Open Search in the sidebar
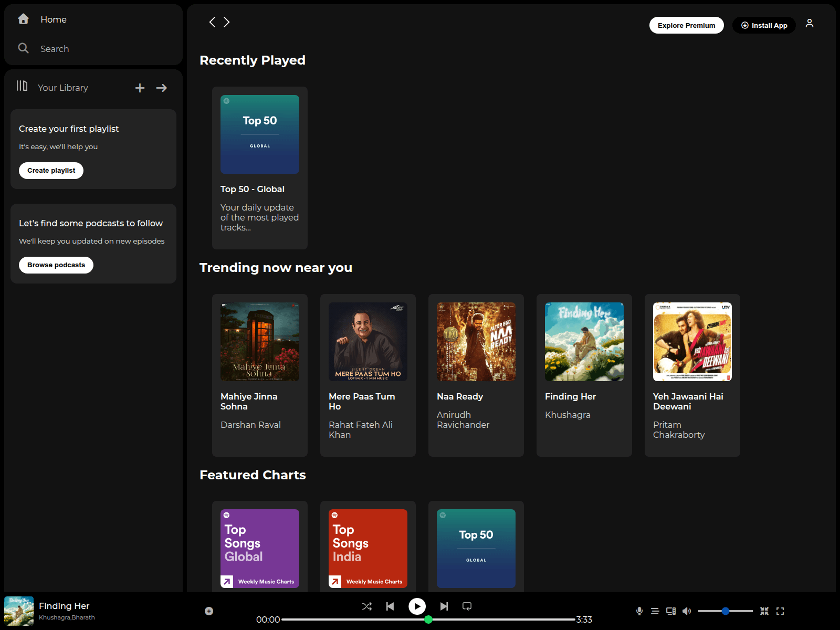The height and width of the screenshot is (630, 840). click(x=55, y=49)
